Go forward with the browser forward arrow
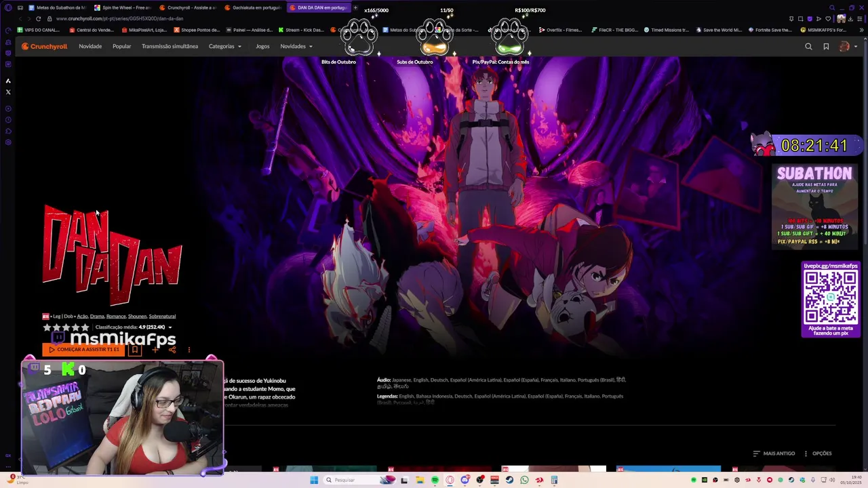This screenshot has height=488, width=868. point(29,18)
